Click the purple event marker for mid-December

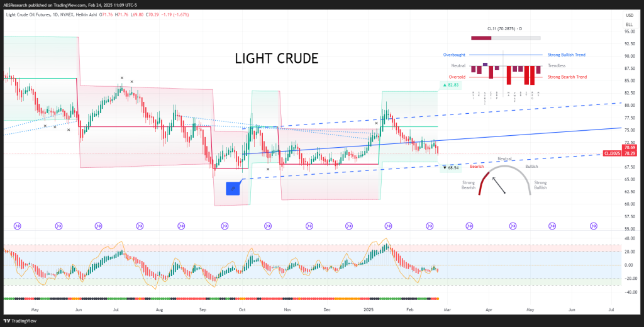coord(349,226)
